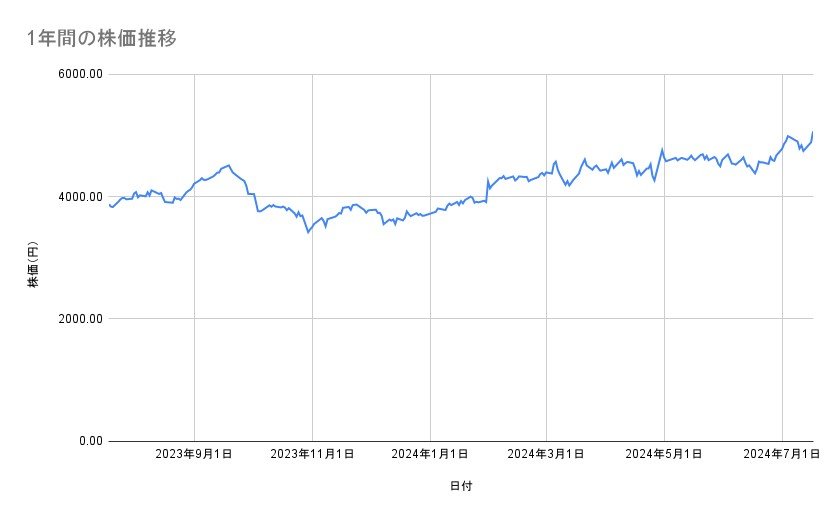Select the 2023年9月1日 date label
This screenshot has width=839, height=519.
pyautogui.click(x=194, y=455)
